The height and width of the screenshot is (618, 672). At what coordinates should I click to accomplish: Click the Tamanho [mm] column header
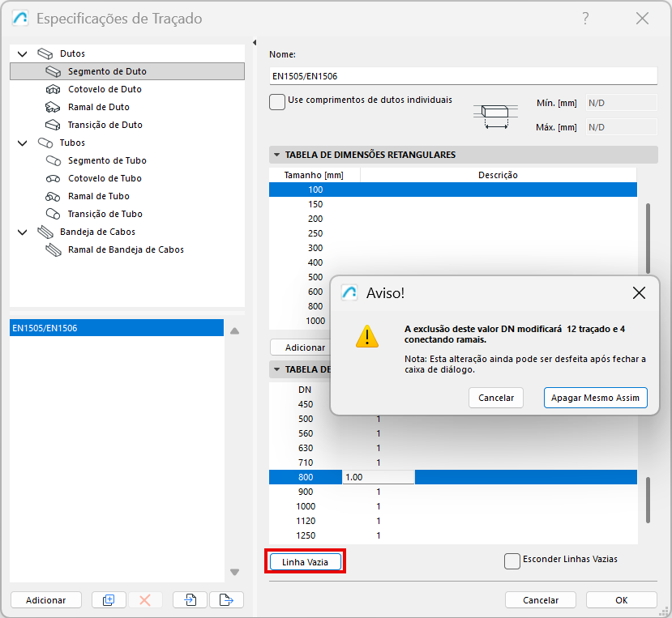(x=315, y=175)
